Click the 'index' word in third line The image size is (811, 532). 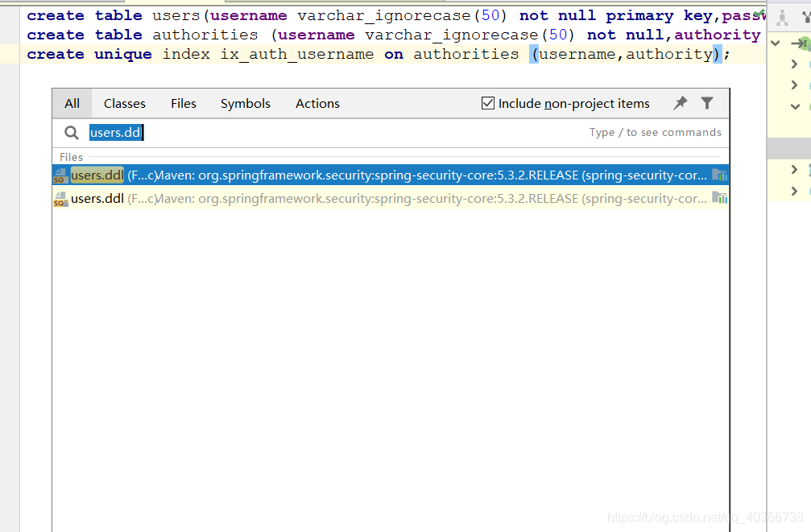tap(186, 54)
